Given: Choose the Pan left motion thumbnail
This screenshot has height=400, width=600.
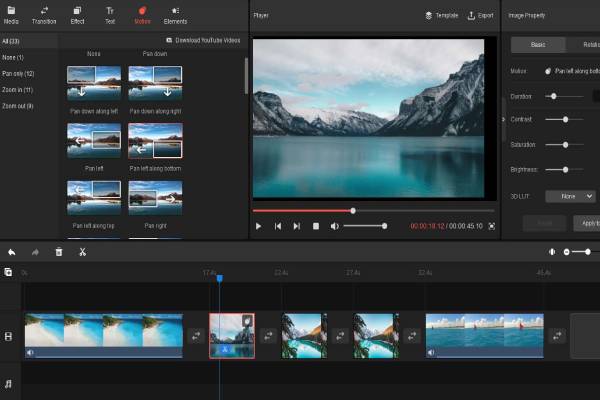Looking at the screenshot, I should [94, 140].
